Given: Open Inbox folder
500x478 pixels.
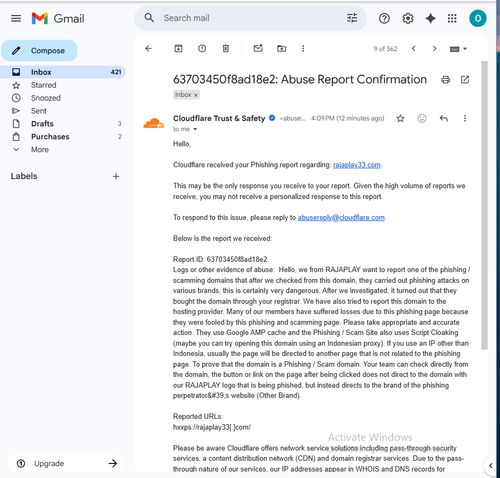Looking at the screenshot, I should [63, 72].
